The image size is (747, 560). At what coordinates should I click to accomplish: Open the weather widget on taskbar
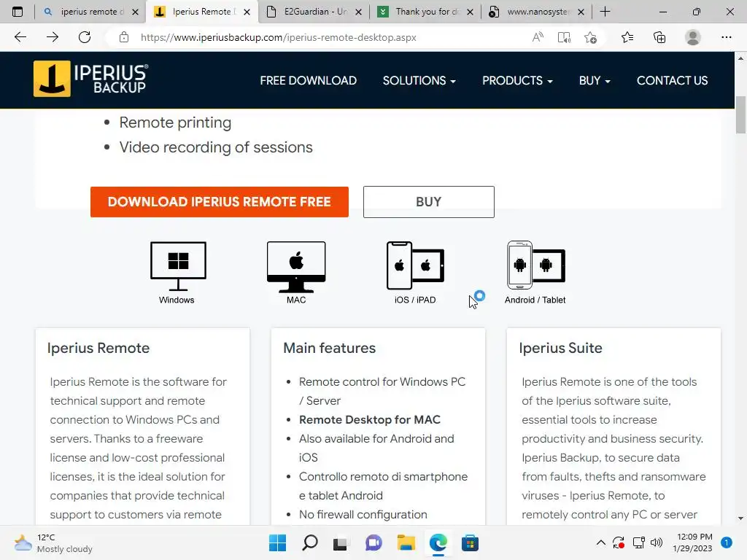(x=53, y=542)
